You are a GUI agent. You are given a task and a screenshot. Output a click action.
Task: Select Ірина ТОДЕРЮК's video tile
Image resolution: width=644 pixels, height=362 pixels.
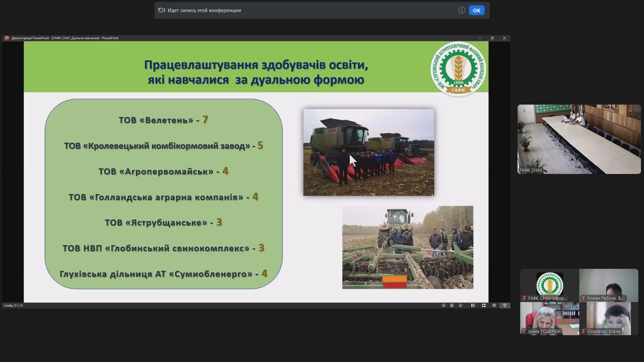point(549,318)
